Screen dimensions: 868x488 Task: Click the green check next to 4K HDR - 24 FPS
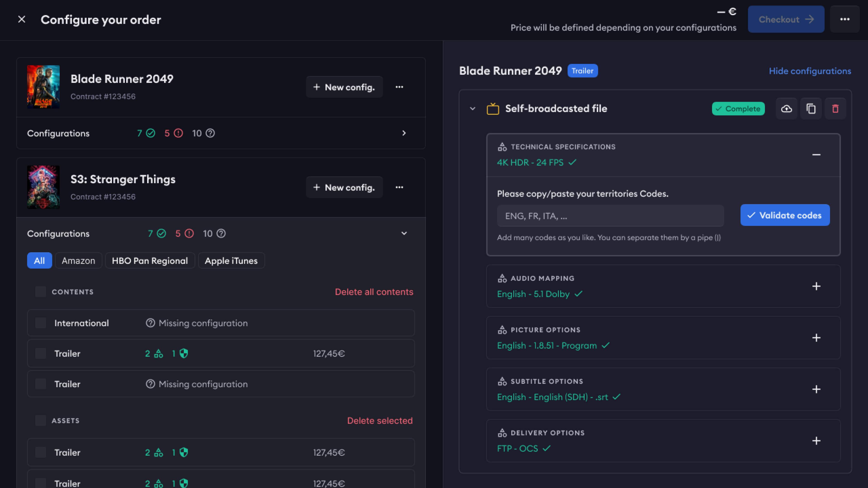point(572,162)
